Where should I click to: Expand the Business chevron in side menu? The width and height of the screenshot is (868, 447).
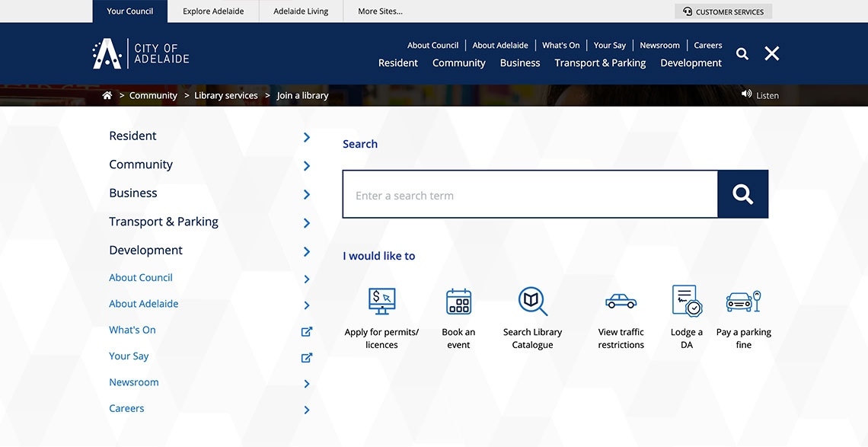(x=307, y=194)
